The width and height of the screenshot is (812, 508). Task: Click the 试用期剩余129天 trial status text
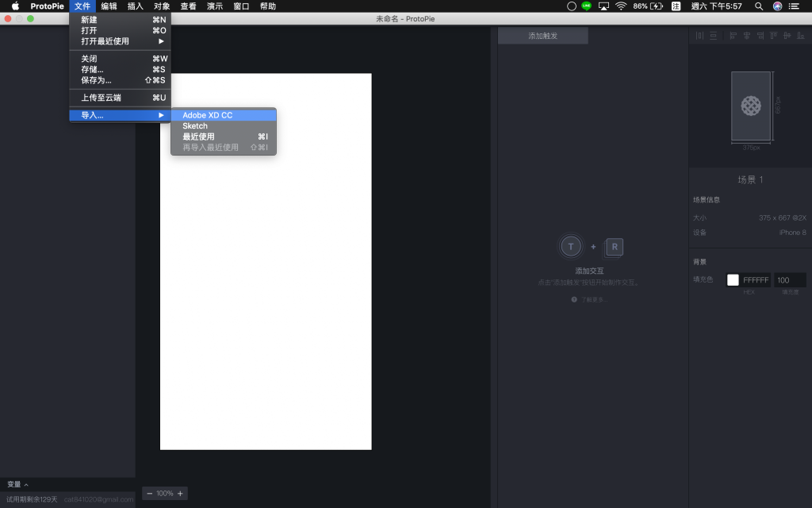(x=32, y=500)
